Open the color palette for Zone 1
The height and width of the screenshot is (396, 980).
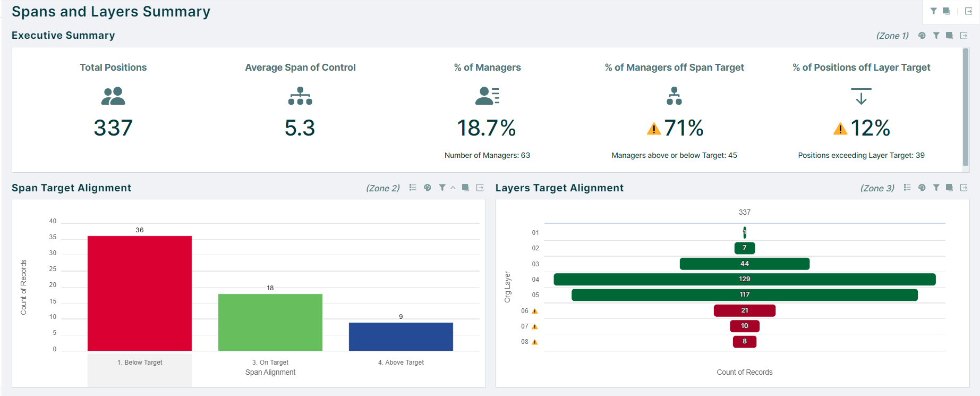[x=922, y=36]
